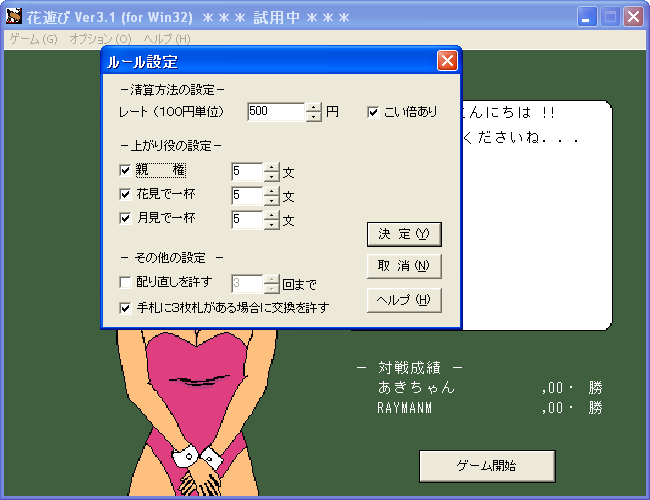This screenshot has height=500, width=650.
Task: Open the ゲーム (G) menu
Action: (x=34, y=39)
